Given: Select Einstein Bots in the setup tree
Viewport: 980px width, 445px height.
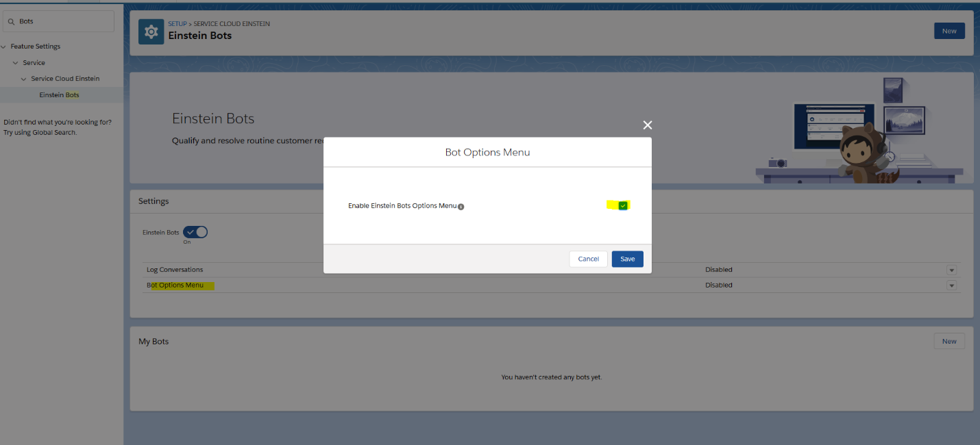Looking at the screenshot, I should (59, 95).
